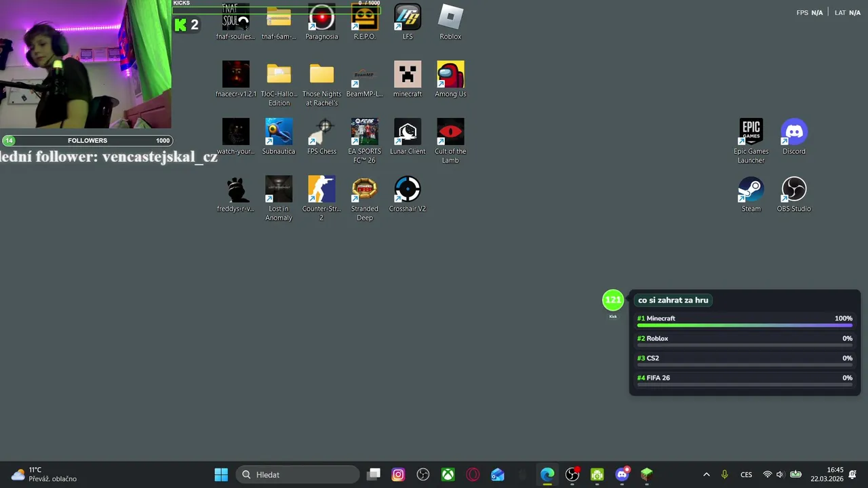Open the Wi-Fi network tray icon

(x=768, y=474)
